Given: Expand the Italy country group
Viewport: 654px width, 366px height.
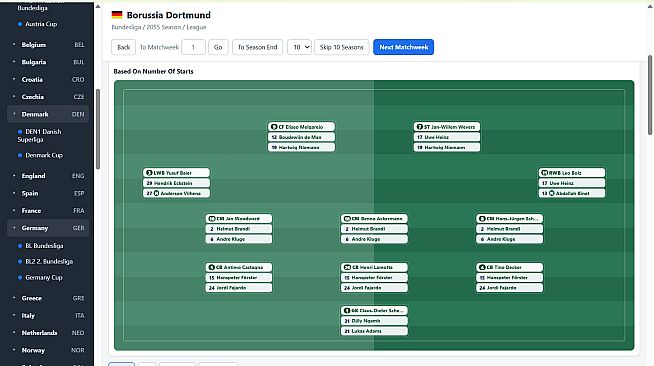Looking at the screenshot, I should 48,316.
